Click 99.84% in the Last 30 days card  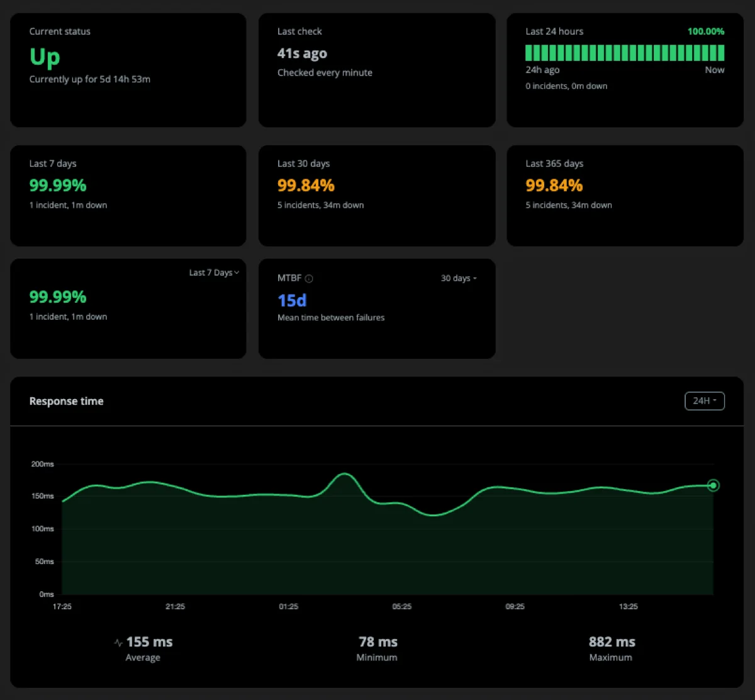pyautogui.click(x=306, y=186)
